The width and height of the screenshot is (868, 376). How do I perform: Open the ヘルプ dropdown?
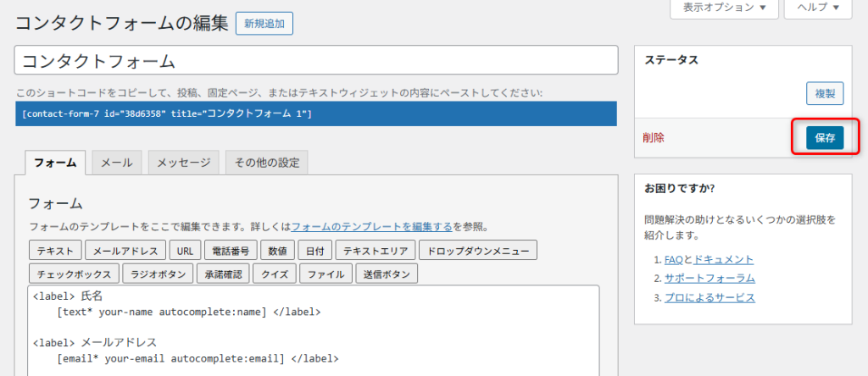817,8
